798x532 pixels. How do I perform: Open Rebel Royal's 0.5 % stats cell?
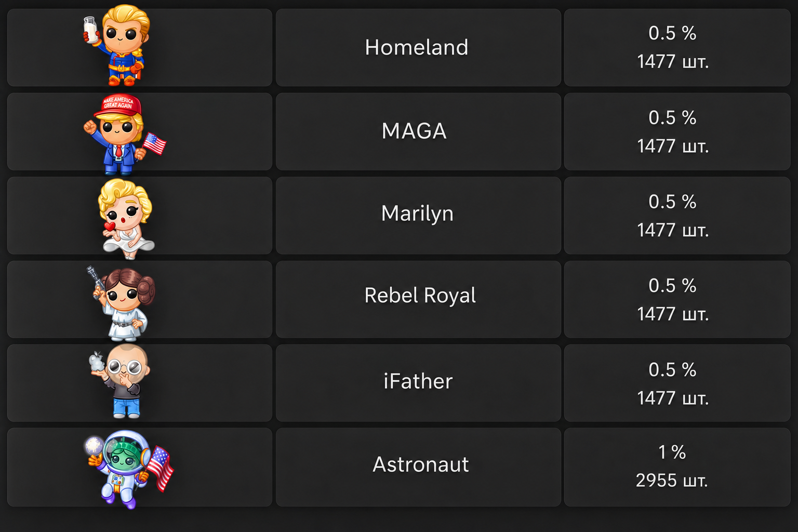point(677,299)
